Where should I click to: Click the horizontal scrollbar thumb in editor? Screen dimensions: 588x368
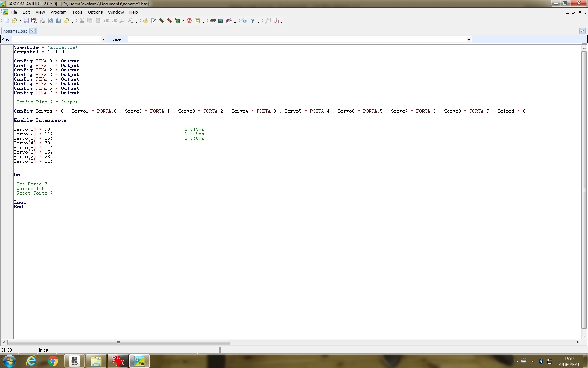(119, 342)
